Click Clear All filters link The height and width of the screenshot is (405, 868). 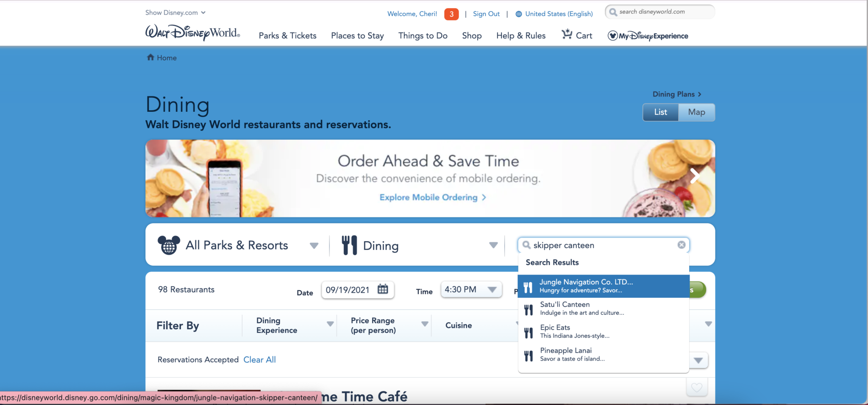tap(259, 360)
